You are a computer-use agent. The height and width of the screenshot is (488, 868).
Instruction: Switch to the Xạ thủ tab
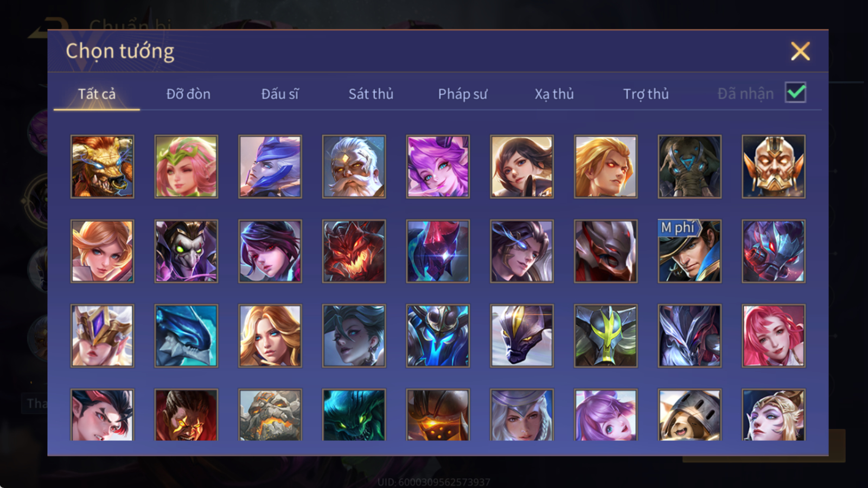pyautogui.click(x=554, y=94)
